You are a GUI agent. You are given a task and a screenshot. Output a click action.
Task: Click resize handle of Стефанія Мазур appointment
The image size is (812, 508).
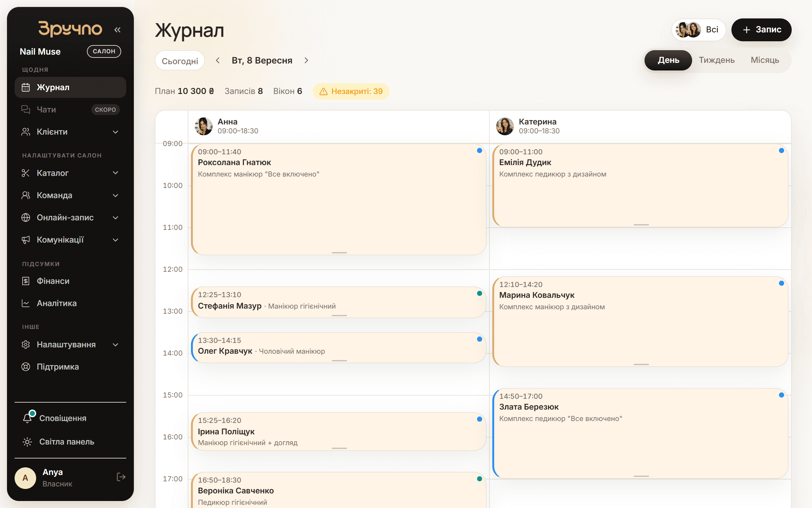click(x=339, y=316)
